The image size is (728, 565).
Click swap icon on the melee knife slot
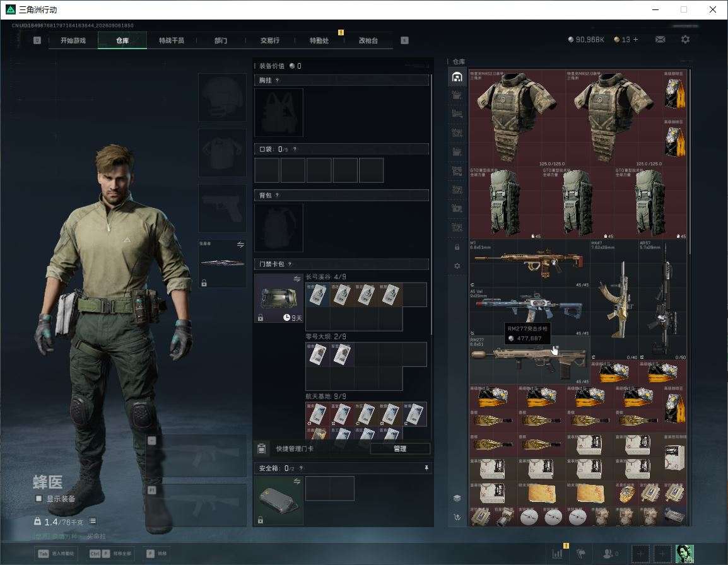(240, 245)
